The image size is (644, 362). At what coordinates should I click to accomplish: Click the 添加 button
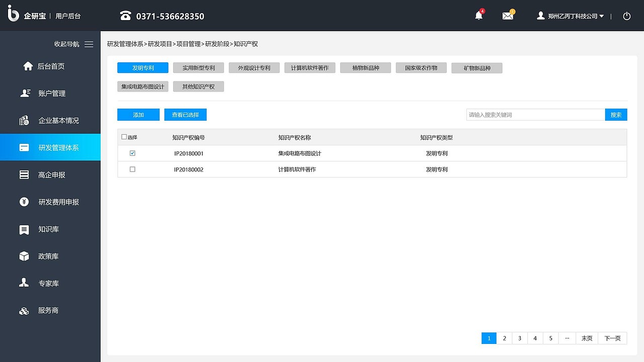(x=138, y=115)
